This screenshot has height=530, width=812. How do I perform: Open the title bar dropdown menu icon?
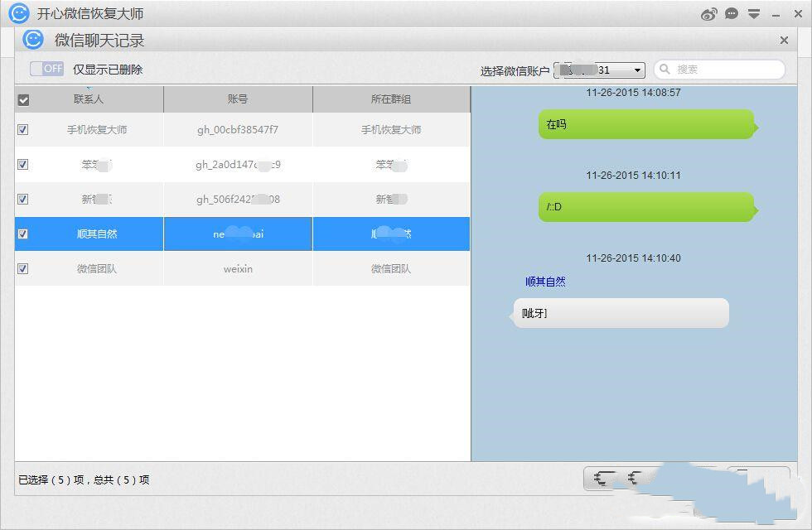tap(754, 14)
